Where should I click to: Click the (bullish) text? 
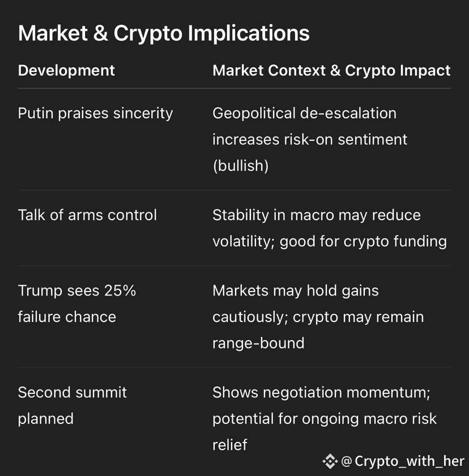pos(241,166)
